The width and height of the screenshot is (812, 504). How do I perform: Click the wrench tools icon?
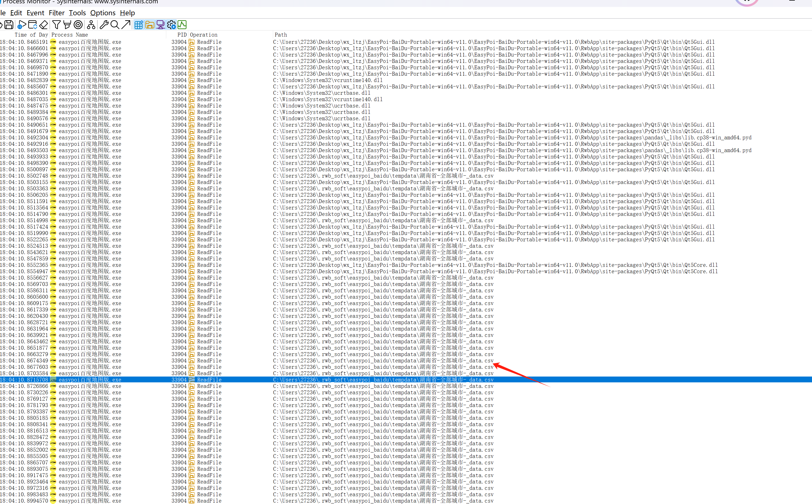104,25
